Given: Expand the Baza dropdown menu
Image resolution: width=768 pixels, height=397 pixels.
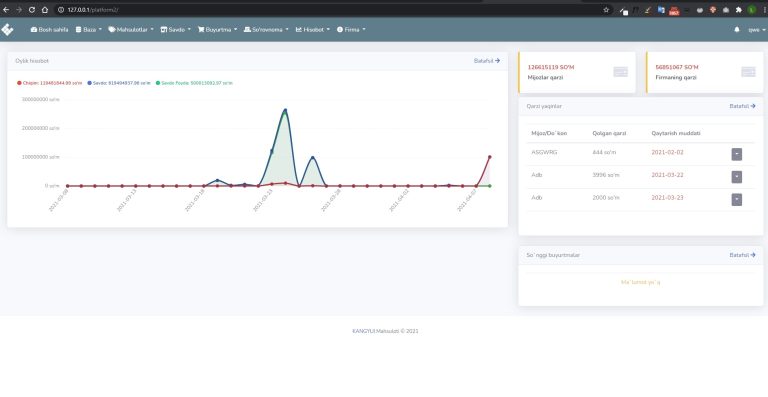Looking at the screenshot, I should 89,30.
